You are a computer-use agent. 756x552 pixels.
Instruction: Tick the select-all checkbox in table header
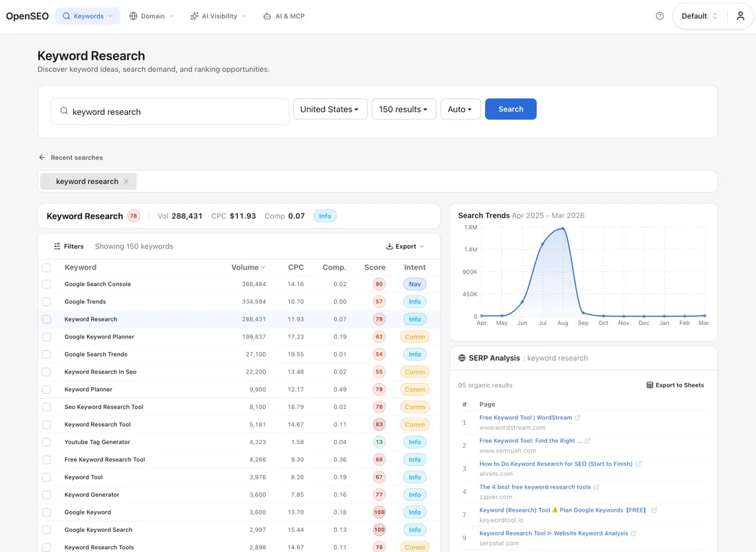pyautogui.click(x=46, y=267)
